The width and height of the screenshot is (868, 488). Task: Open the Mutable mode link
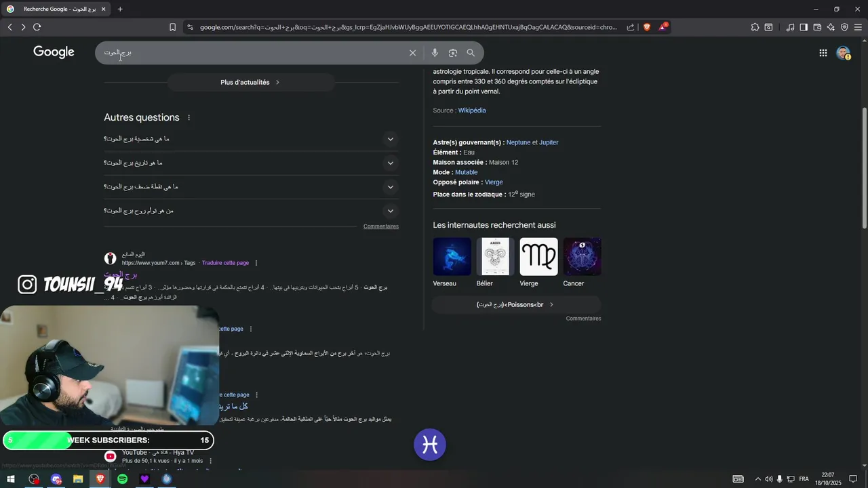pyautogui.click(x=466, y=172)
